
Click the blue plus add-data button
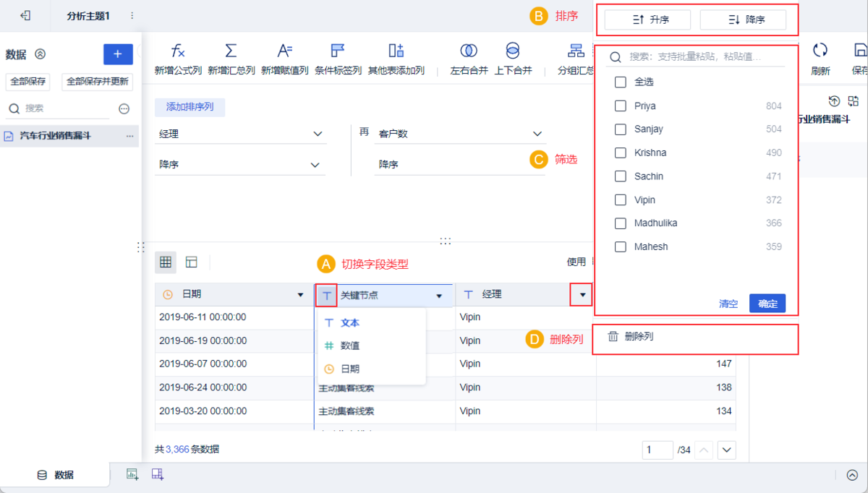118,54
